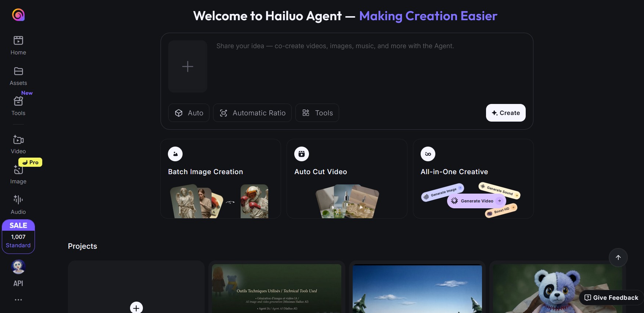The image size is (644, 313).
Task: Open the Batch Image Creation card
Action: tap(220, 179)
